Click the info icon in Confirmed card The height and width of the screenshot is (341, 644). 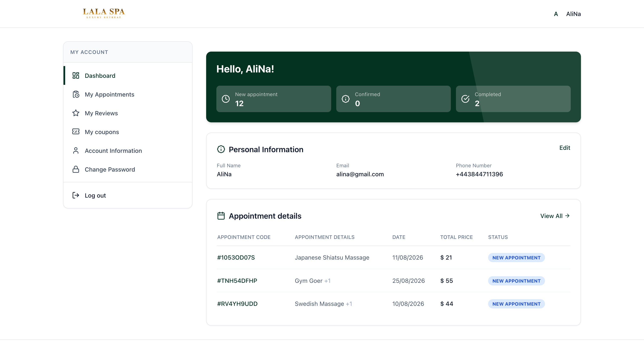[345, 99]
